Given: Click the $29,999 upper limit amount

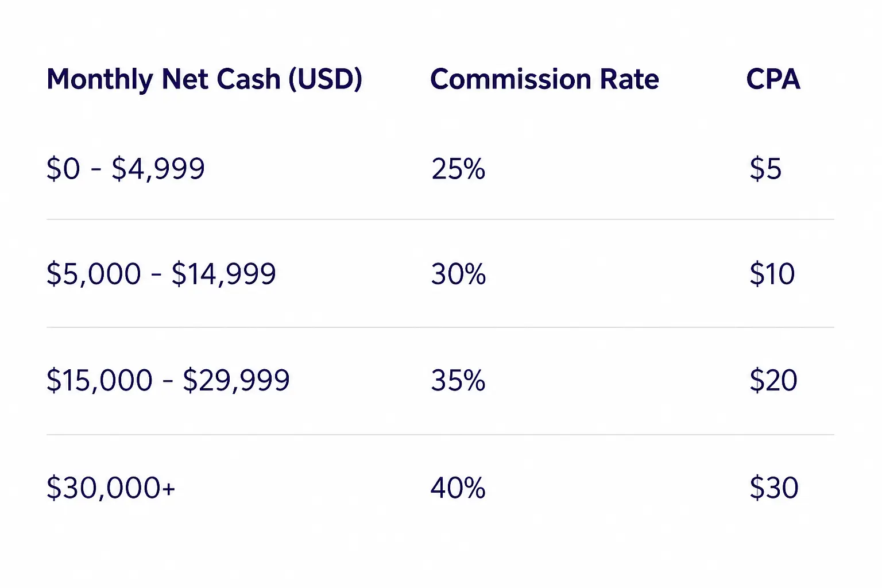Looking at the screenshot, I should click(237, 381).
